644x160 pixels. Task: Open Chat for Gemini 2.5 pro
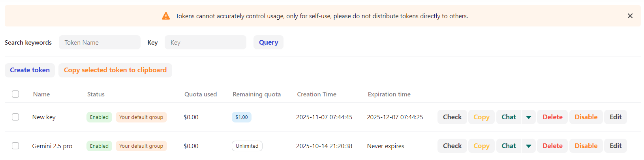[509, 146]
